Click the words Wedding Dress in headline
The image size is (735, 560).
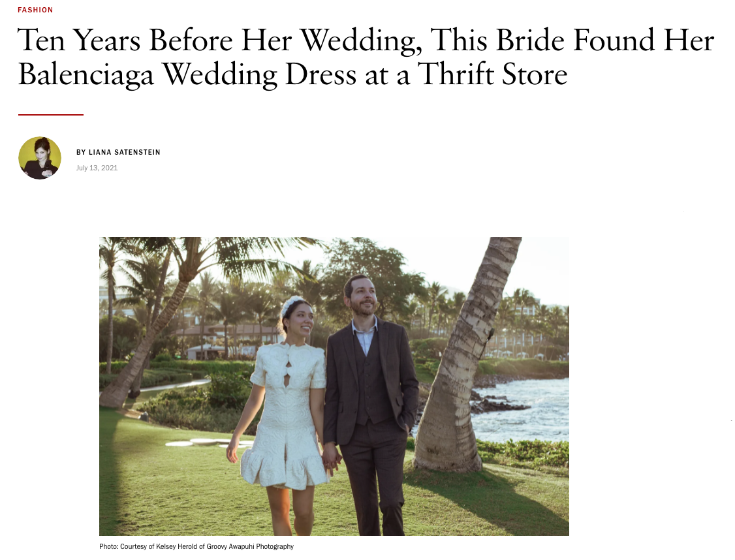pos(259,74)
